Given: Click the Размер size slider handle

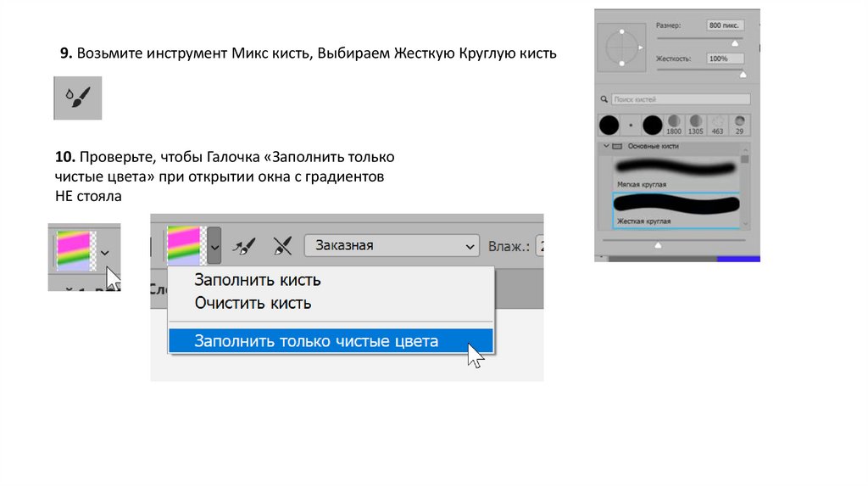Looking at the screenshot, I should click(x=735, y=43).
